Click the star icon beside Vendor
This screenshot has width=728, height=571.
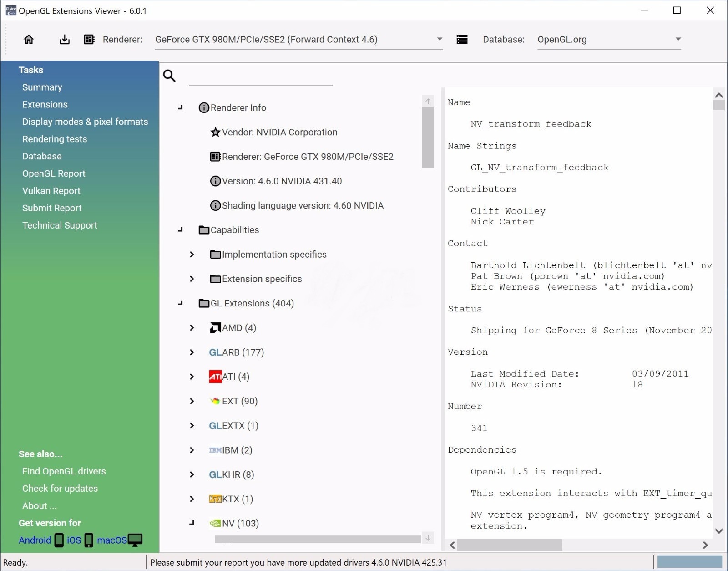coord(215,132)
